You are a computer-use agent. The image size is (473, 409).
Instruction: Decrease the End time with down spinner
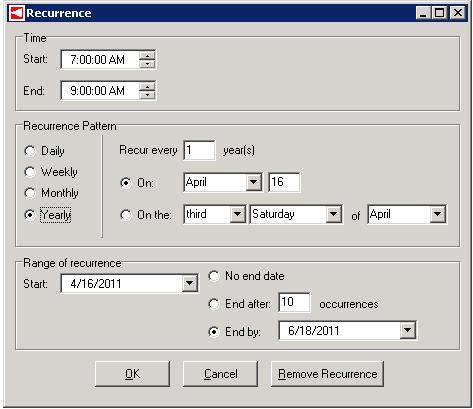(x=147, y=95)
